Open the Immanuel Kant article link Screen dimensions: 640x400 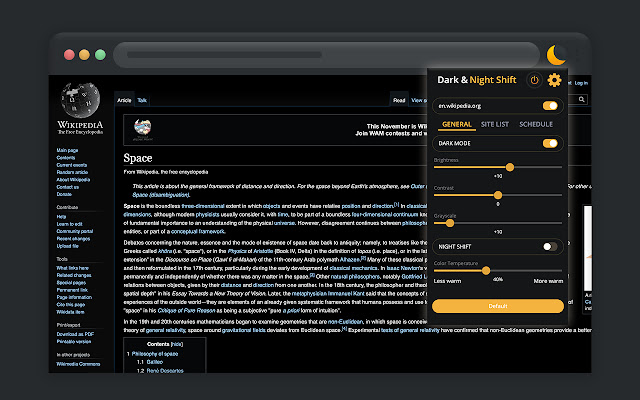pyautogui.click(x=344, y=293)
